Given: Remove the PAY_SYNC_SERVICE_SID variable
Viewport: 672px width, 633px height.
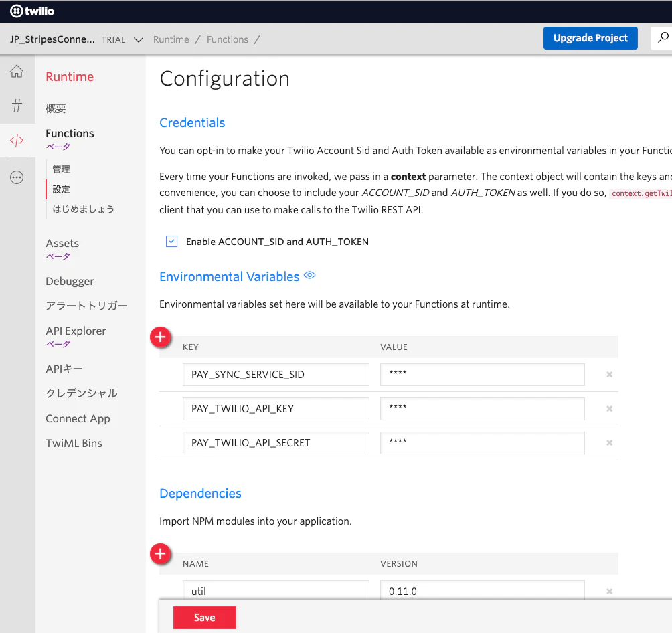Looking at the screenshot, I should pos(610,375).
